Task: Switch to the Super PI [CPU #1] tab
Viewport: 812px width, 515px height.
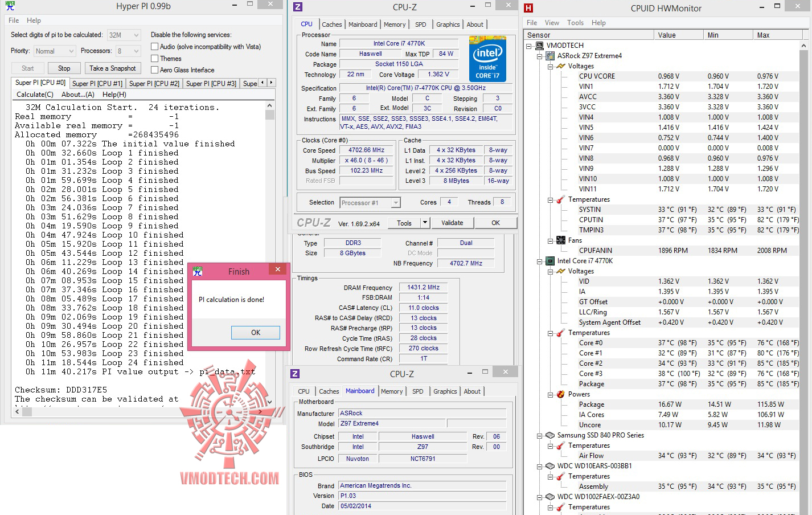Action: tap(97, 84)
